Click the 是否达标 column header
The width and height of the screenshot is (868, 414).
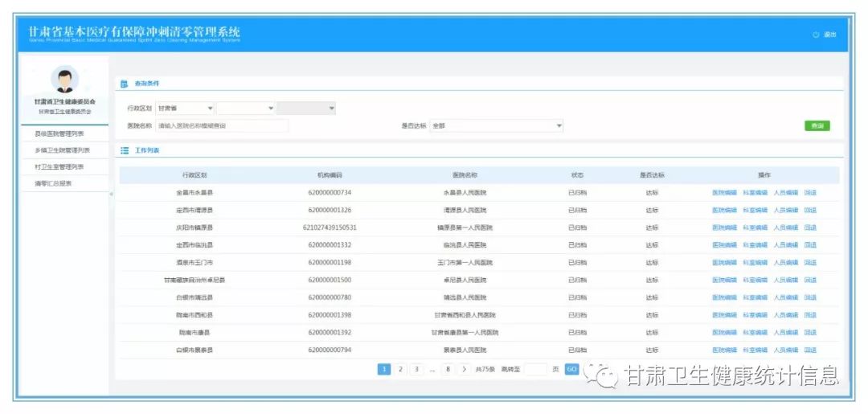tap(652, 175)
